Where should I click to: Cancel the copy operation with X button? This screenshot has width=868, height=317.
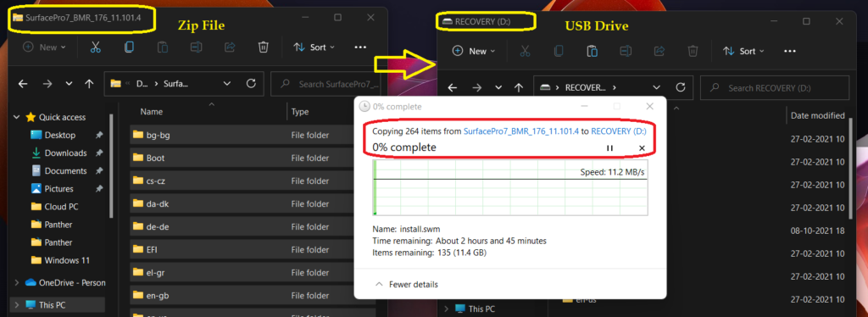[643, 148]
